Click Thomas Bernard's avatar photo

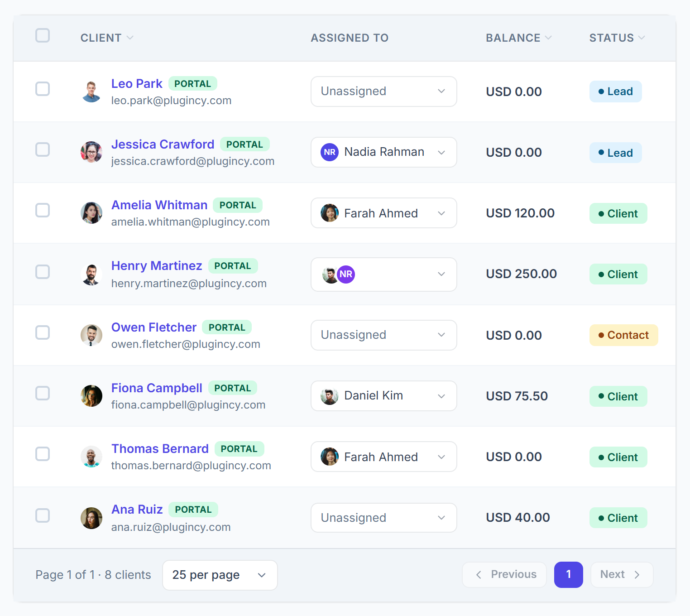pos(91,457)
